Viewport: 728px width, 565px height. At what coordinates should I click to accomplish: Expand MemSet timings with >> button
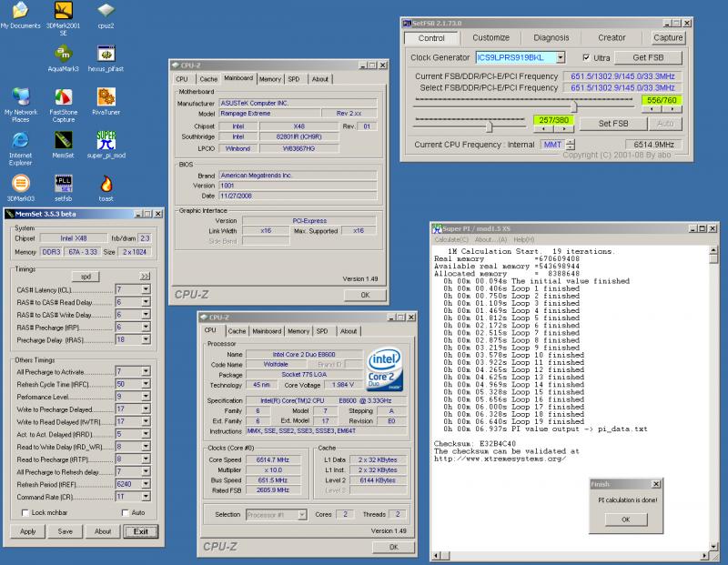coord(146,277)
